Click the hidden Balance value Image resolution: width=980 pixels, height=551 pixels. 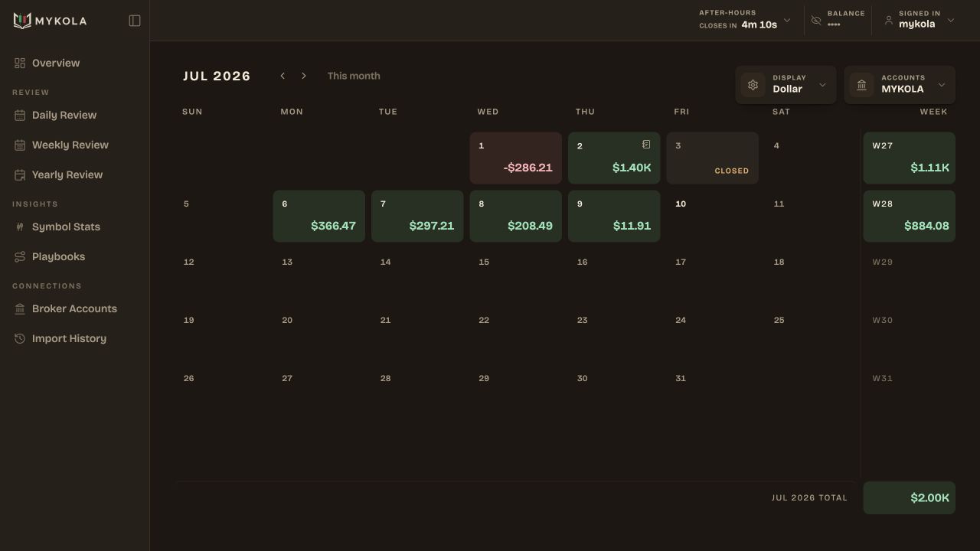(834, 24)
